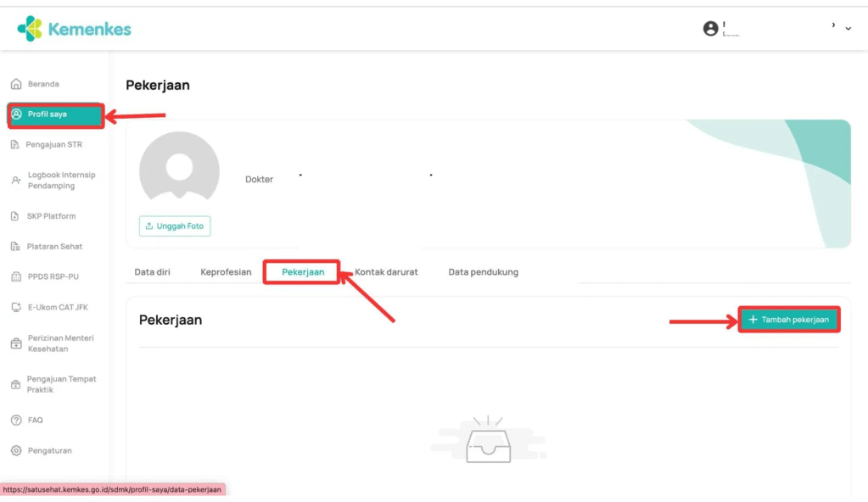Click the SKP Platform icon
Screen dimensions: 868x502
(x=15, y=216)
